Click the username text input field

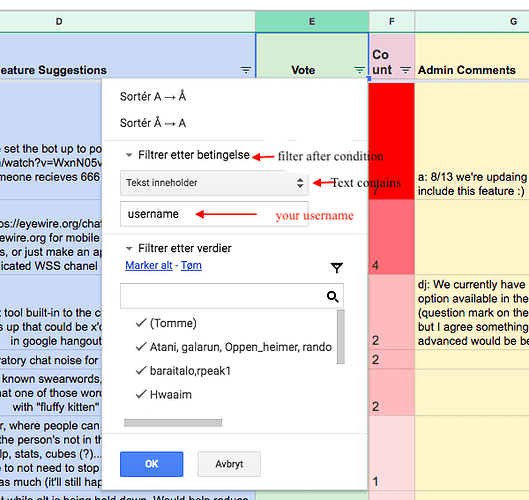214,214
